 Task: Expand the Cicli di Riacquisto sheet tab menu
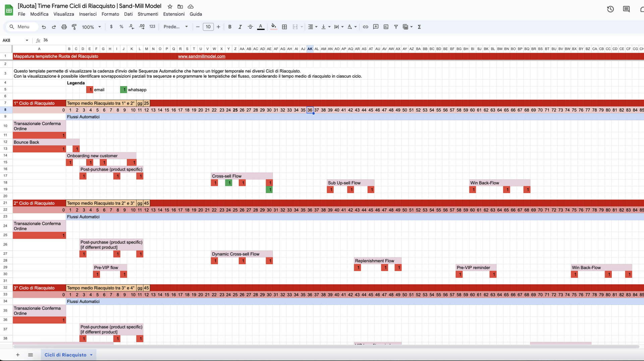tap(91, 355)
